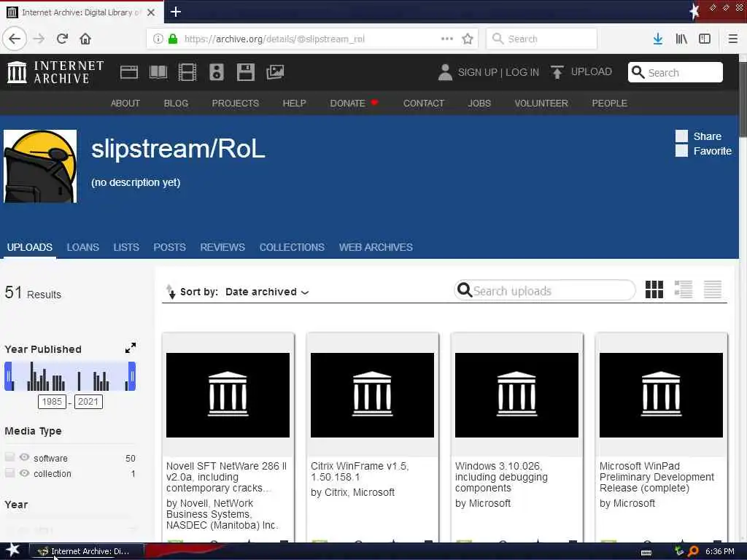Viewport: 747px width, 560px height.
Task: Open the Audio speaker icon in header
Action: 216,72
